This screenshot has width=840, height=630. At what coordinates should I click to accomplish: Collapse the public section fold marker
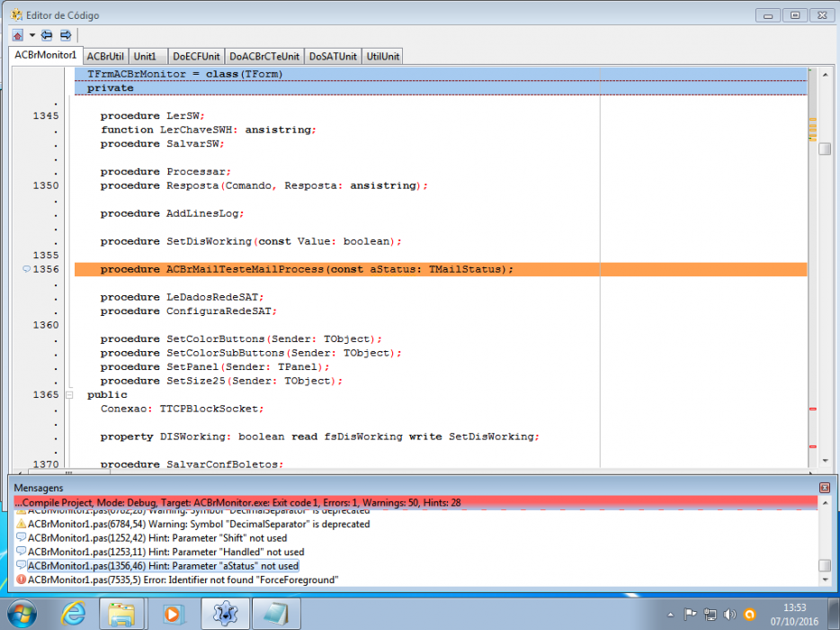coord(69,394)
